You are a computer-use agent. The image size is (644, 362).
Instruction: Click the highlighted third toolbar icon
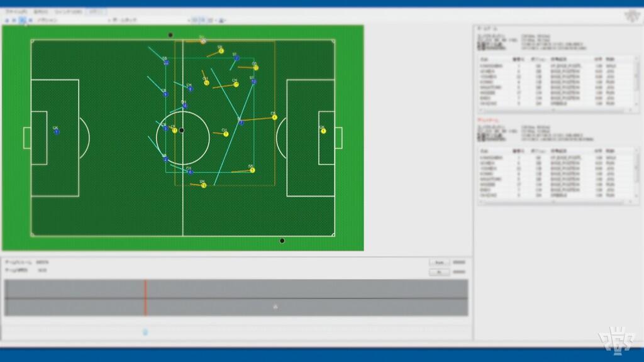pyautogui.click(x=22, y=20)
